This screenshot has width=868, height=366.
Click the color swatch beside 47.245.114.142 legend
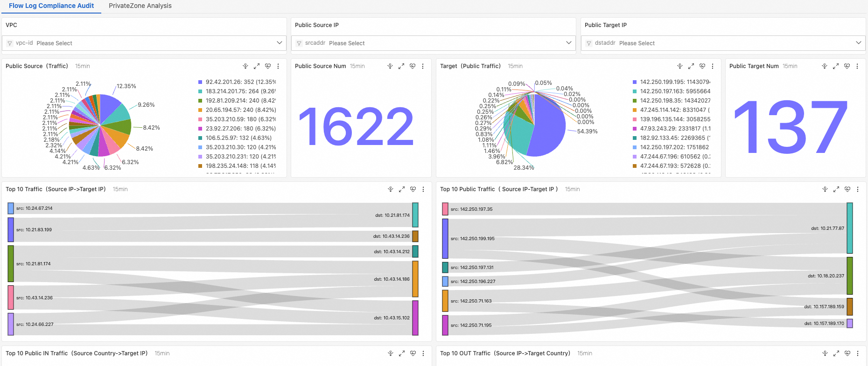635,110
